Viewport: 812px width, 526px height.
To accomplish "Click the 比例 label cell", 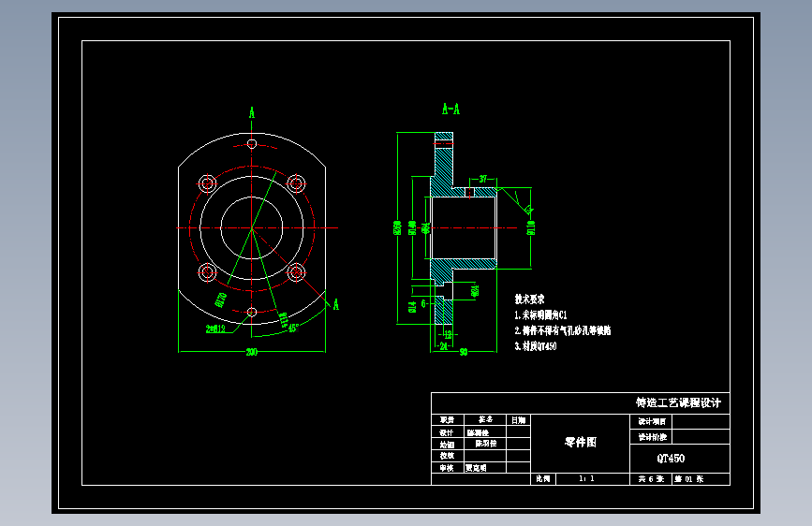I will pyautogui.click(x=543, y=479).
